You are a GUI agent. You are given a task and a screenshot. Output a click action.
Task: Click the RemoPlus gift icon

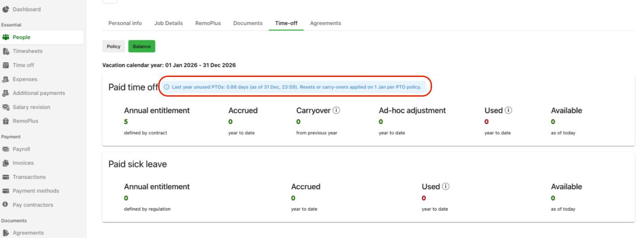[x=6, y=121]
